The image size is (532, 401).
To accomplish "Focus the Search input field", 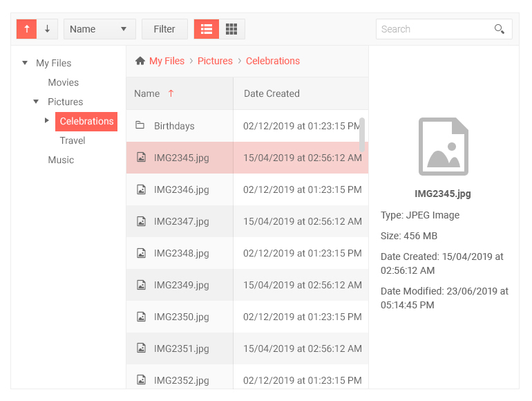I will click(x=435, y=29).
